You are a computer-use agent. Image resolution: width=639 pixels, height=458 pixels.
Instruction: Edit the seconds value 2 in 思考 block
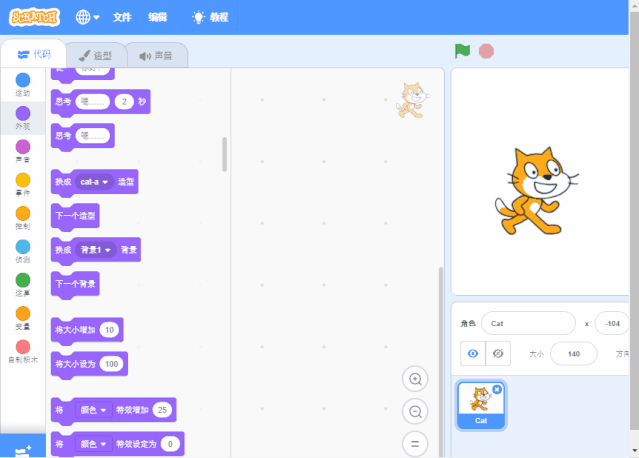[x=124, y=101]
